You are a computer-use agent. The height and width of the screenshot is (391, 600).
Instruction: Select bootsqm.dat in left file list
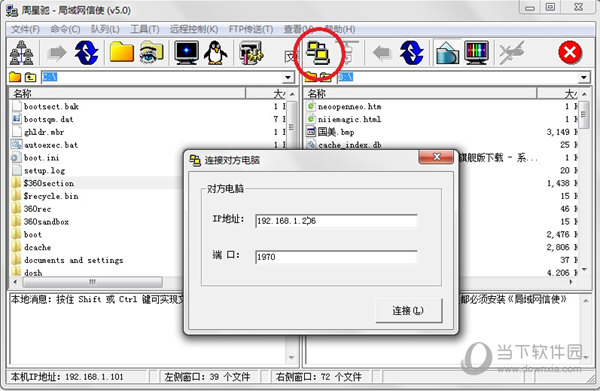click(49, 119)
